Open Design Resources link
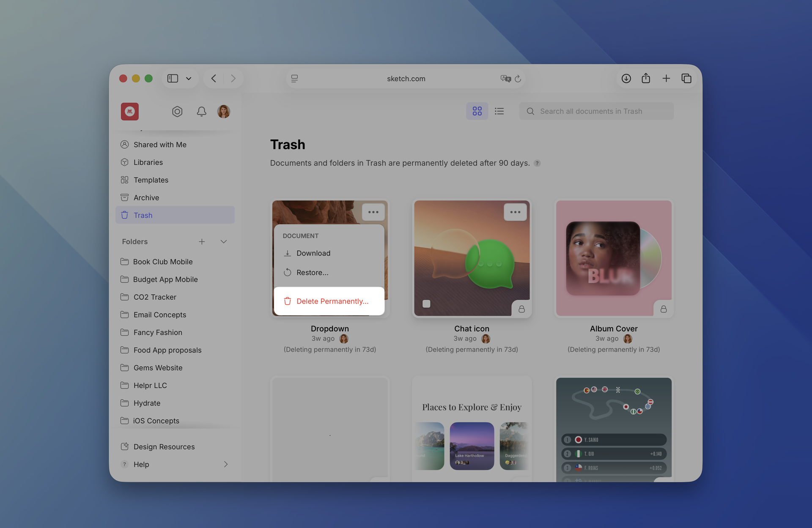812x528 pixels. pos(175,447)
